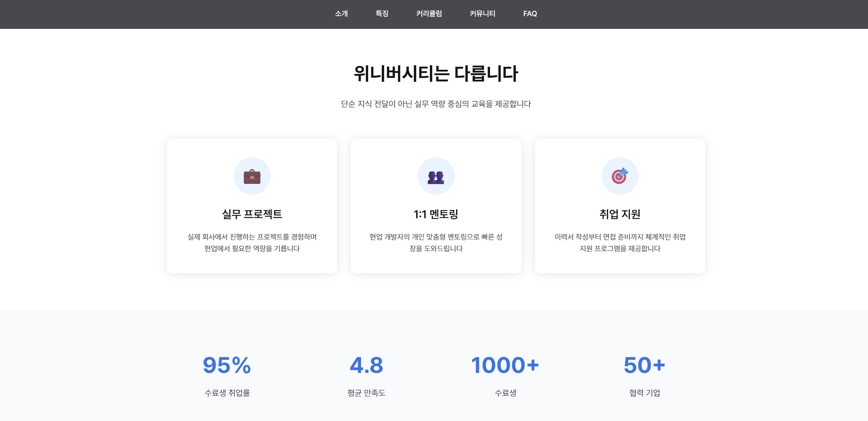This screenshot has height=421, width=868.
Task: Select the 취업 지원 card
Action: [620, 206]
